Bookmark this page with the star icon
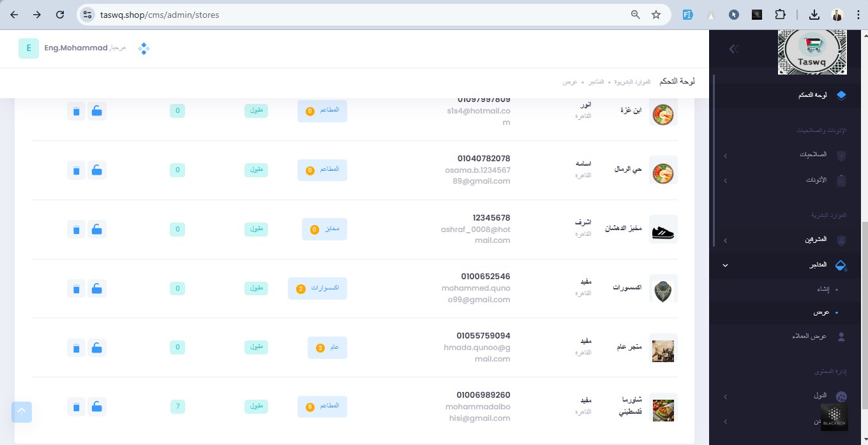The image size is (868, 445). tap(656, 15)
